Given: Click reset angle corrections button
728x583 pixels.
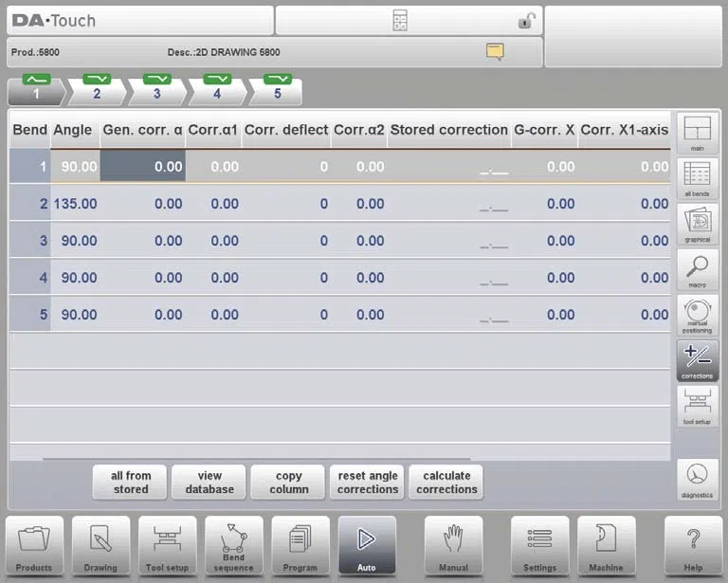Looking at the screenshot, I should (367, 483).
